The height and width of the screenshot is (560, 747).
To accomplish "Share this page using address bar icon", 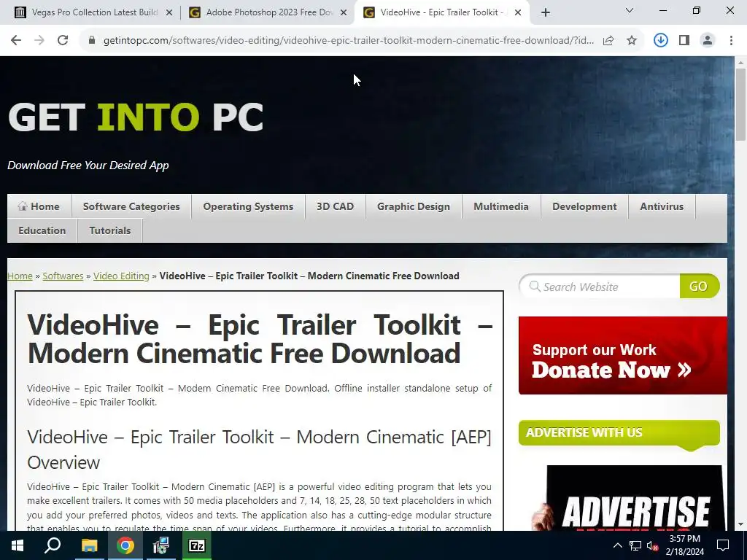I will (608, 41).
